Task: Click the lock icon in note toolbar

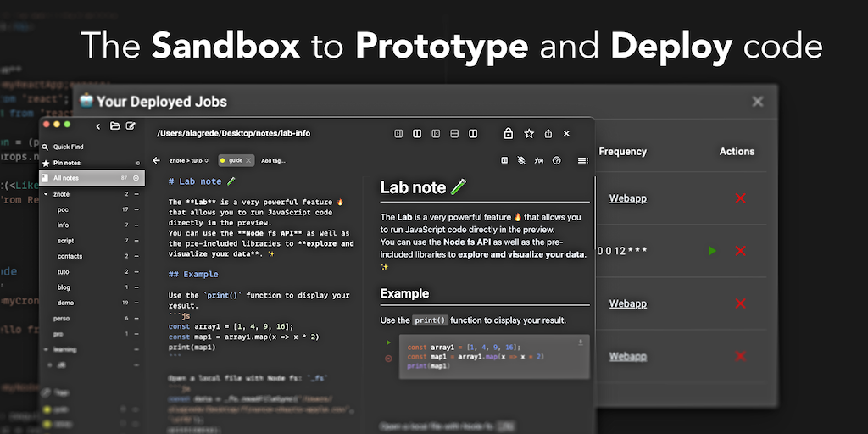Action: pos(509,134)
